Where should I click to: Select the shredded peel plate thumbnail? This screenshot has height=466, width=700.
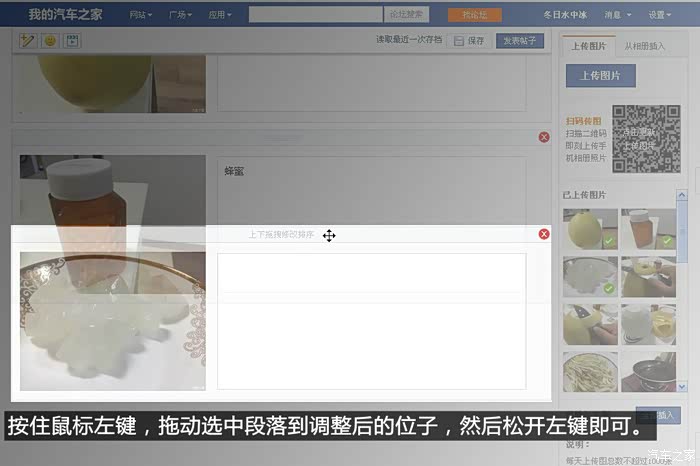pyautogui.click(x=590, y=372)
